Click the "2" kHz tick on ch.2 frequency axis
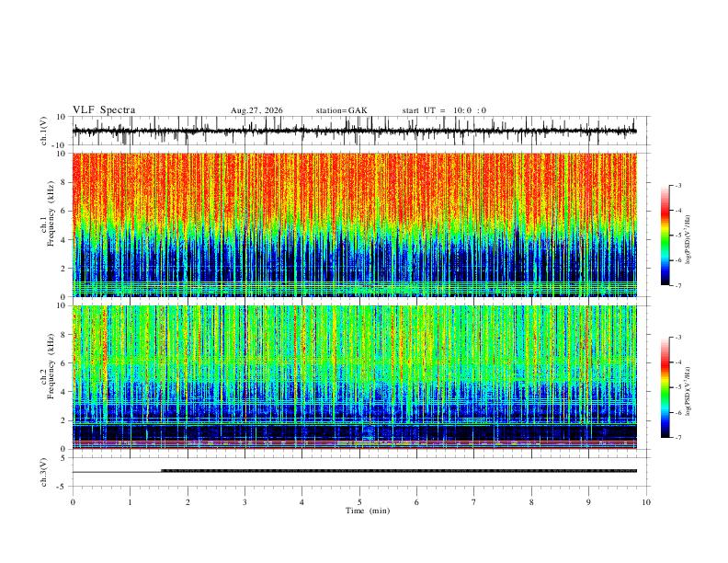 coord(63,420)
